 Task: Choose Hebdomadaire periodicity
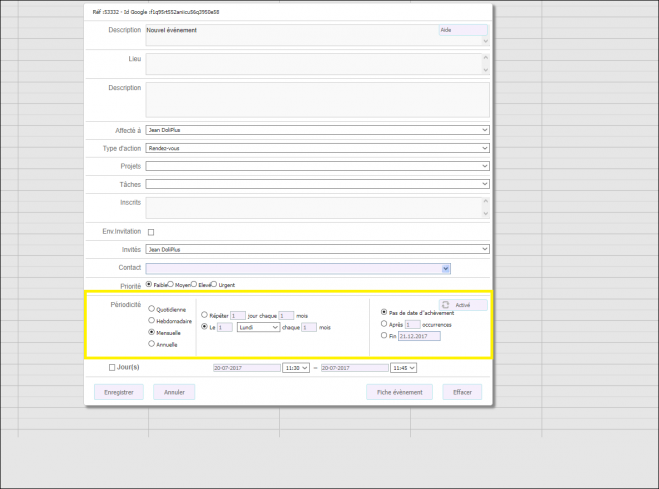pos(151,321)
